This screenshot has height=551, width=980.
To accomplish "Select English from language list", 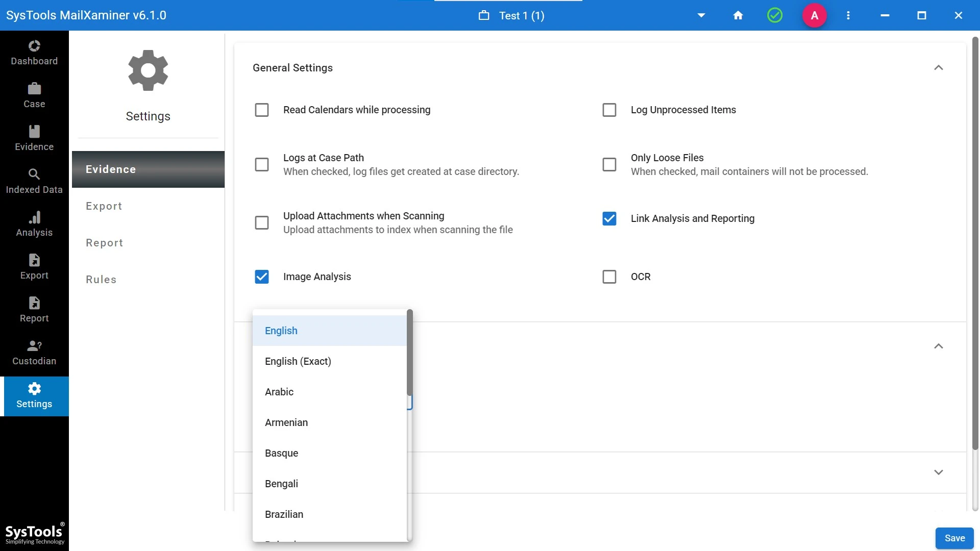I will (x=330, y=331).
